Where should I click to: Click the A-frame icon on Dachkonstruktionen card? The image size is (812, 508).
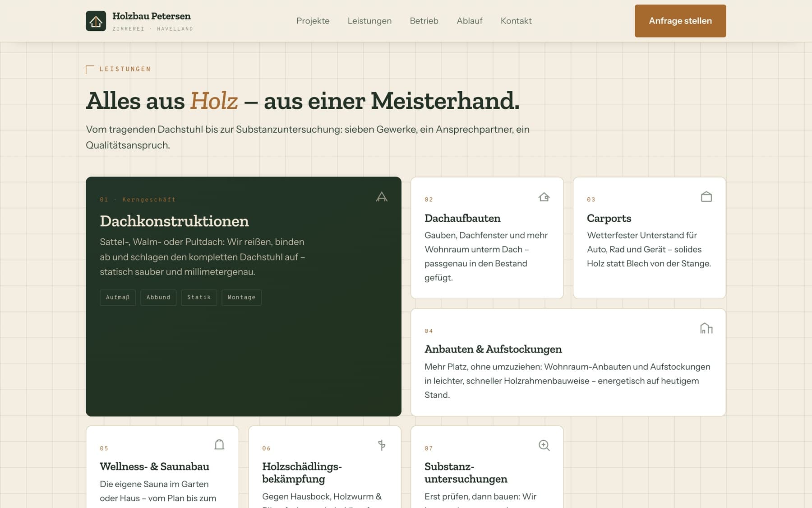coord(382,197)
